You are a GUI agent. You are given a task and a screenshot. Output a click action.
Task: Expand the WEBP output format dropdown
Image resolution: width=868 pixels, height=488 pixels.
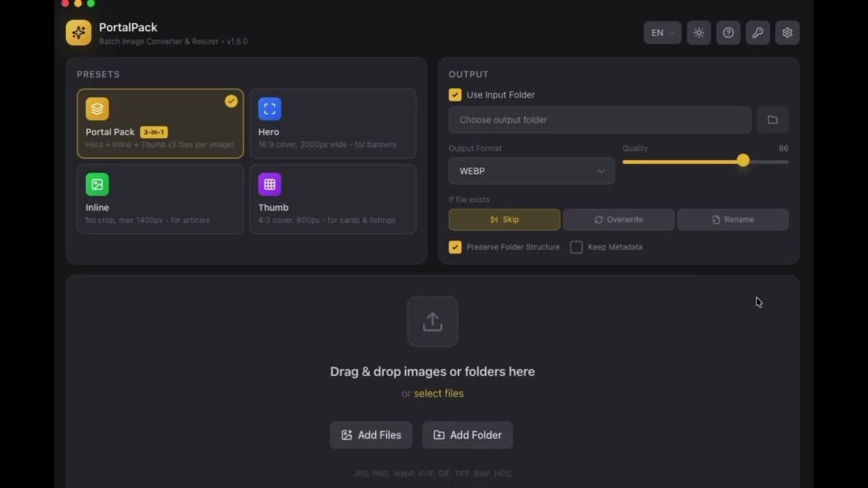532,171
